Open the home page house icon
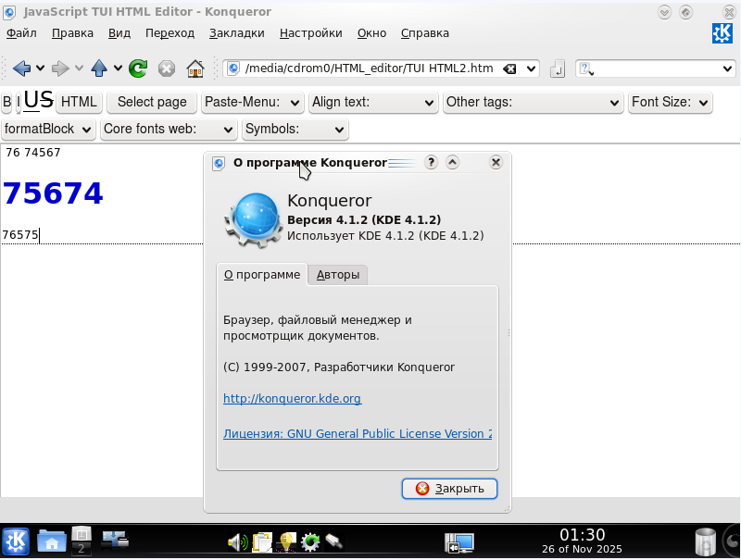 coord(195,68)
